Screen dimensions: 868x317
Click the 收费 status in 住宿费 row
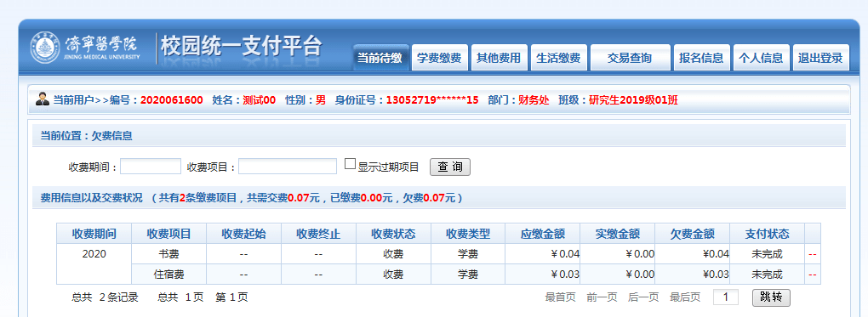click(x=393, y=275)
